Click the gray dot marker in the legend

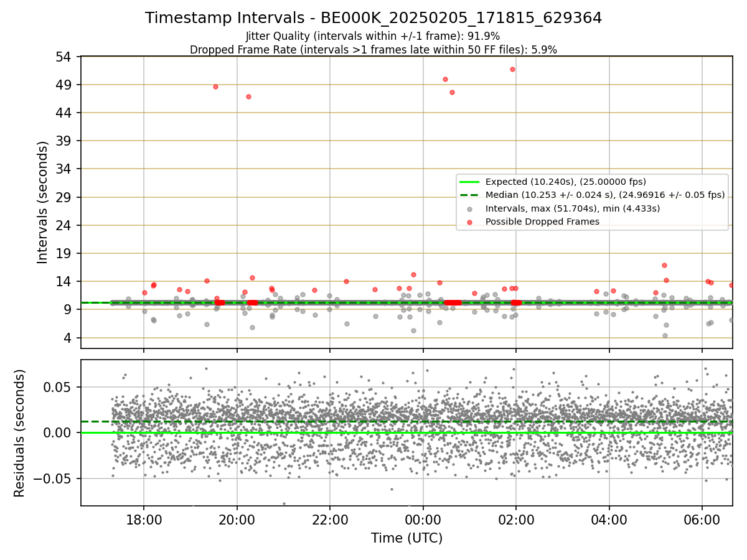(469, 208)
